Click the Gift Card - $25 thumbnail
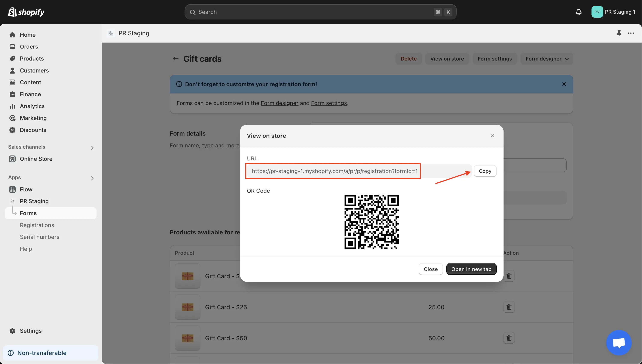Viewport: 642px width, 364px height. coord(187,307)
